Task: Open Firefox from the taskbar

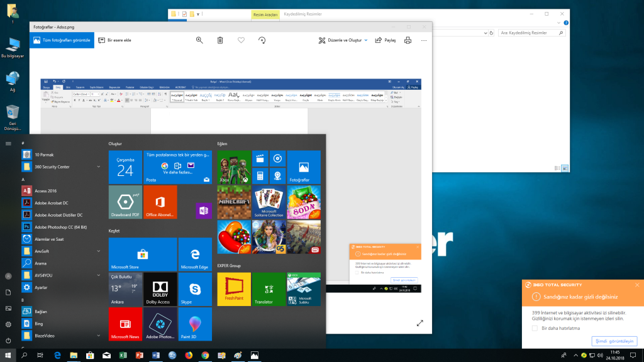Action: [189, 356]
